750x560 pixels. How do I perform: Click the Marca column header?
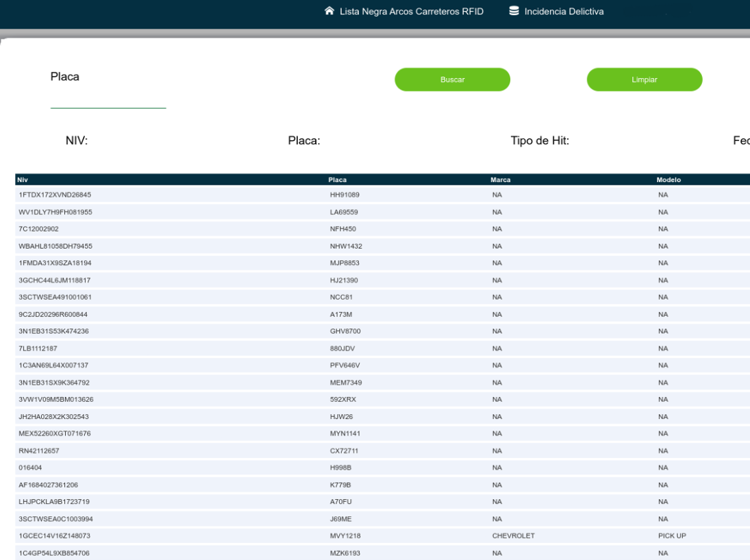(500, 180)
